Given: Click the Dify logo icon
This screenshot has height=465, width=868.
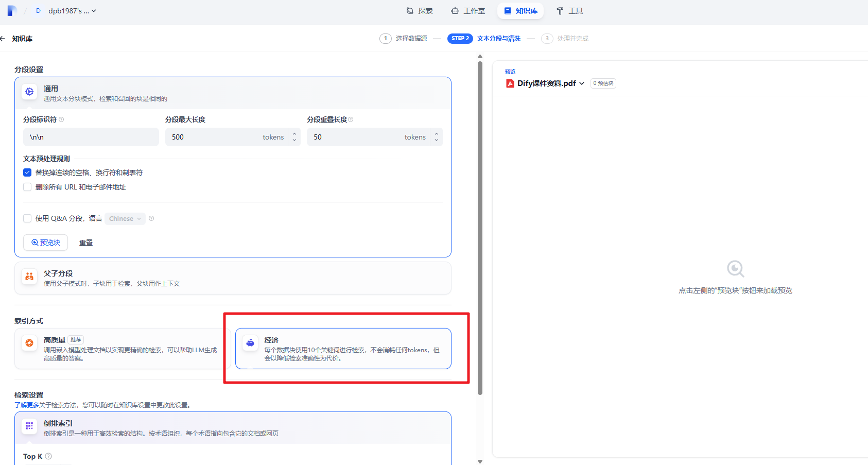Looking at the screenshot, I should pyautogui.click(x=12, y=11).
